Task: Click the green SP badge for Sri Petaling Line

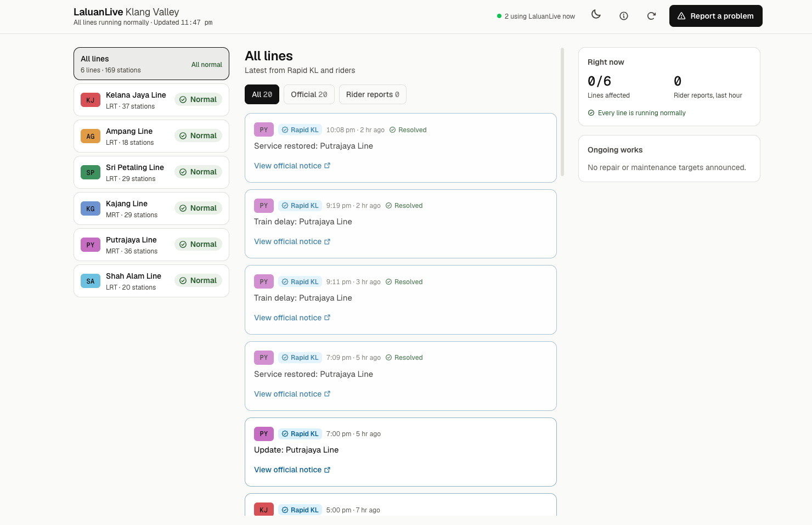Action: click(91, 172)
